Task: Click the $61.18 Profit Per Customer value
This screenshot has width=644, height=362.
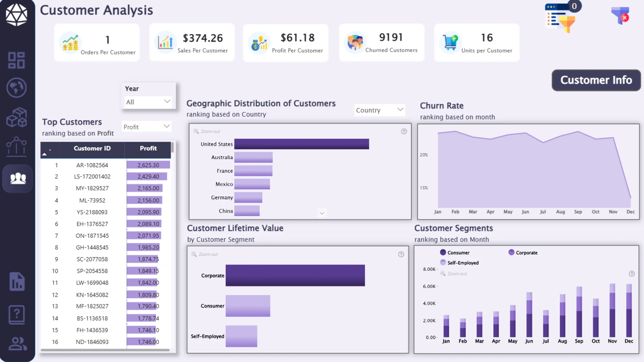Action: coord(298,38)
